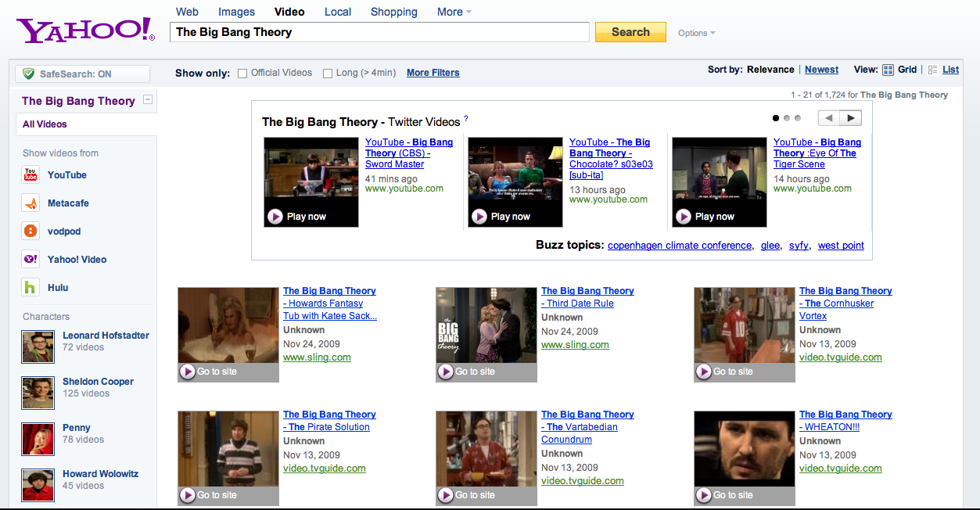Check the Long (> 4min) filter
Screen dimensions: 980x510
(x=328, y=73)
